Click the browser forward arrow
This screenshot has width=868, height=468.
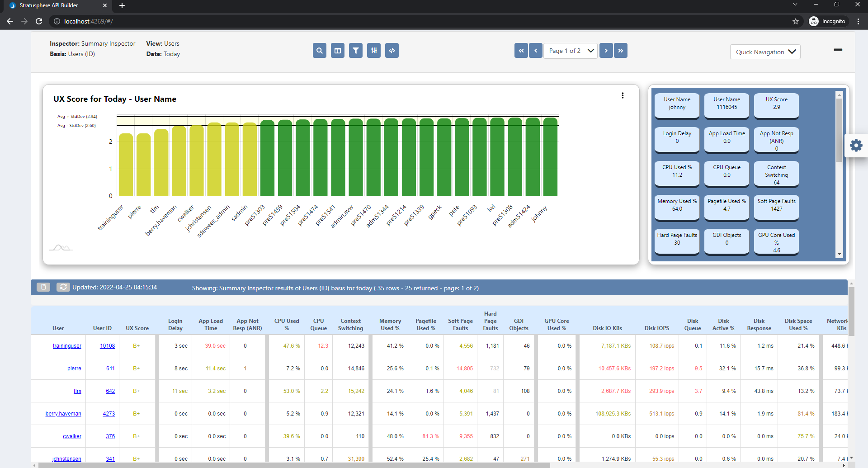[24, 21]
